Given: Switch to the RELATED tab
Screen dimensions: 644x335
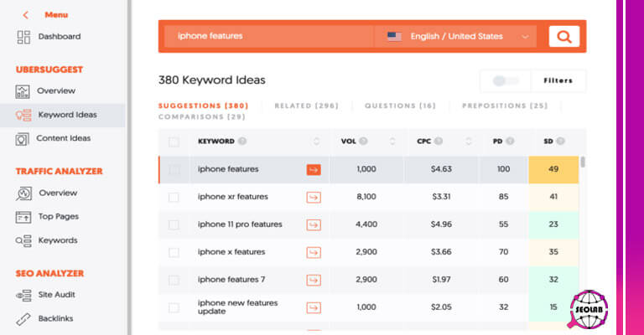Looking at the screenshot, I should [x=306, y=106].
